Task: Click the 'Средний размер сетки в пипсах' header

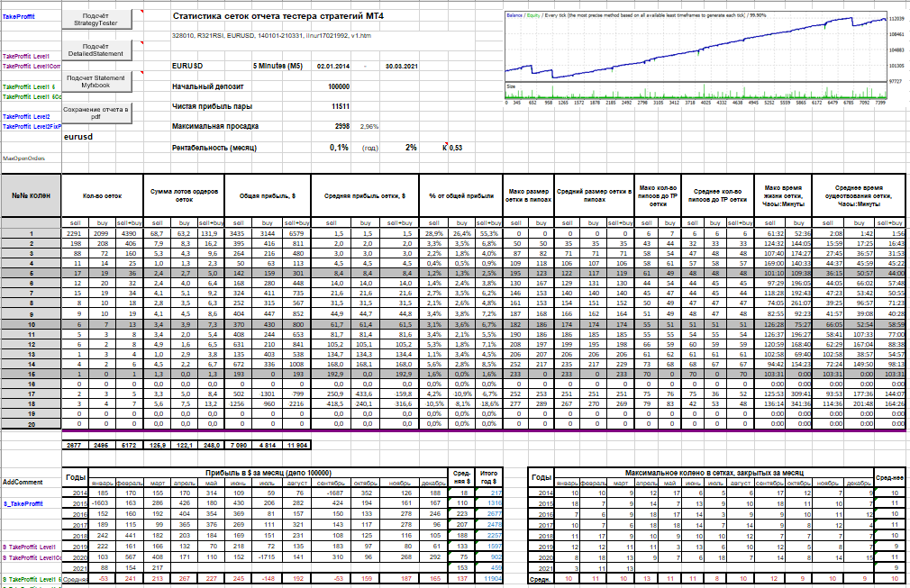Action: click(595, 196)
